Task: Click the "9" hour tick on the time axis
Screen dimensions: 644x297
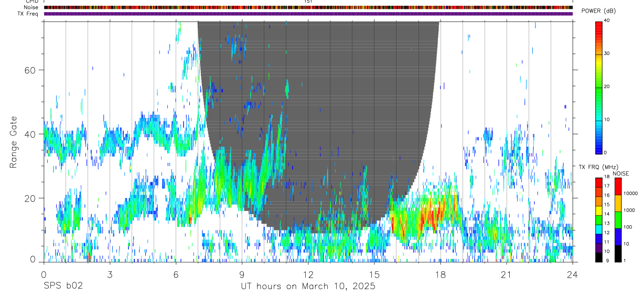Action: pyautogui.click(x=242, y=274)
